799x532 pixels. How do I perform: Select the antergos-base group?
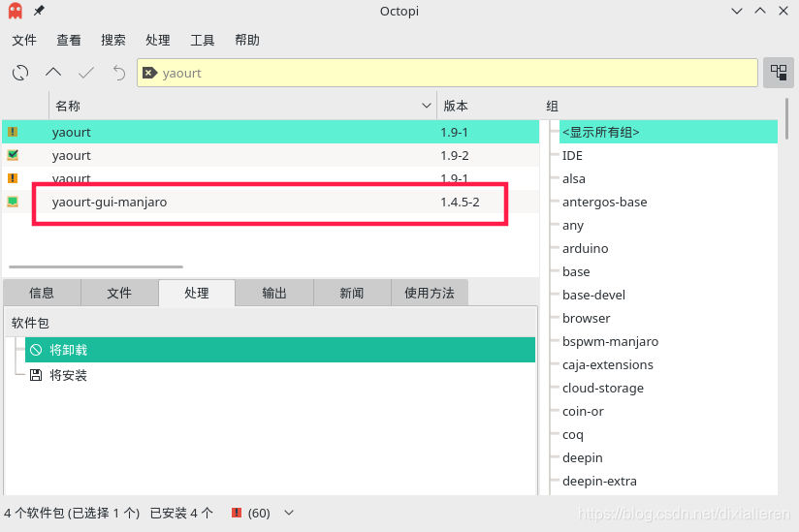click(x=604, y=203)
